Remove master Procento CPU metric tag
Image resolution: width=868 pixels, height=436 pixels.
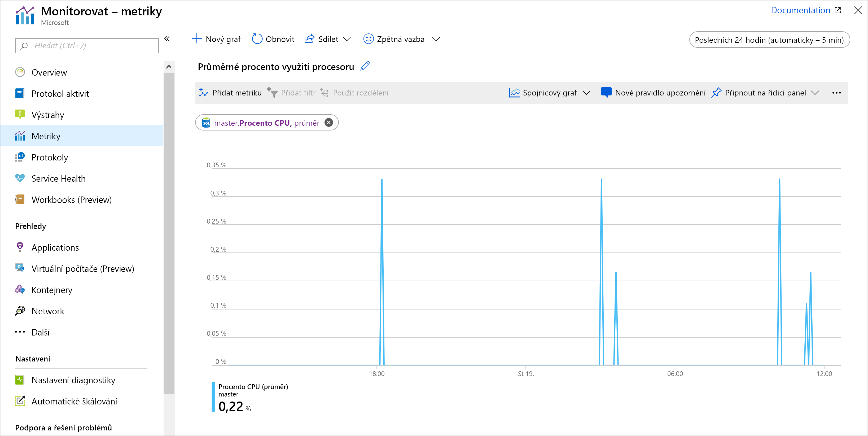pos(328,123)
